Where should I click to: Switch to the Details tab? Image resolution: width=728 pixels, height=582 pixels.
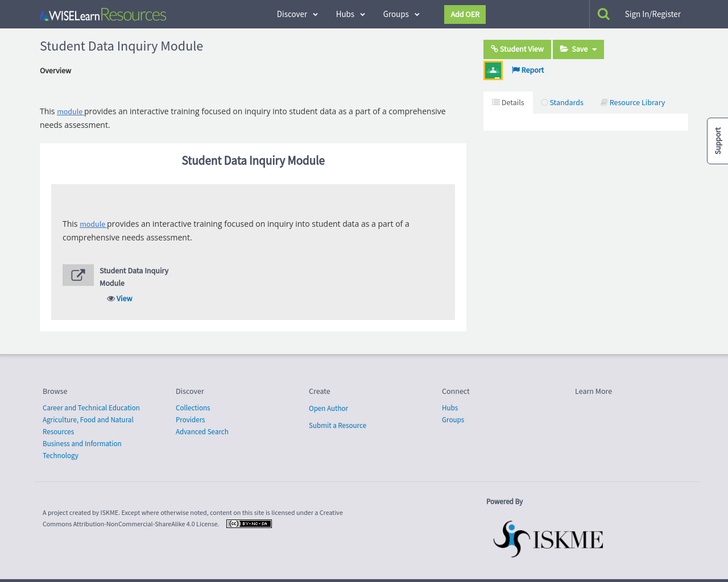pos(508,102)
